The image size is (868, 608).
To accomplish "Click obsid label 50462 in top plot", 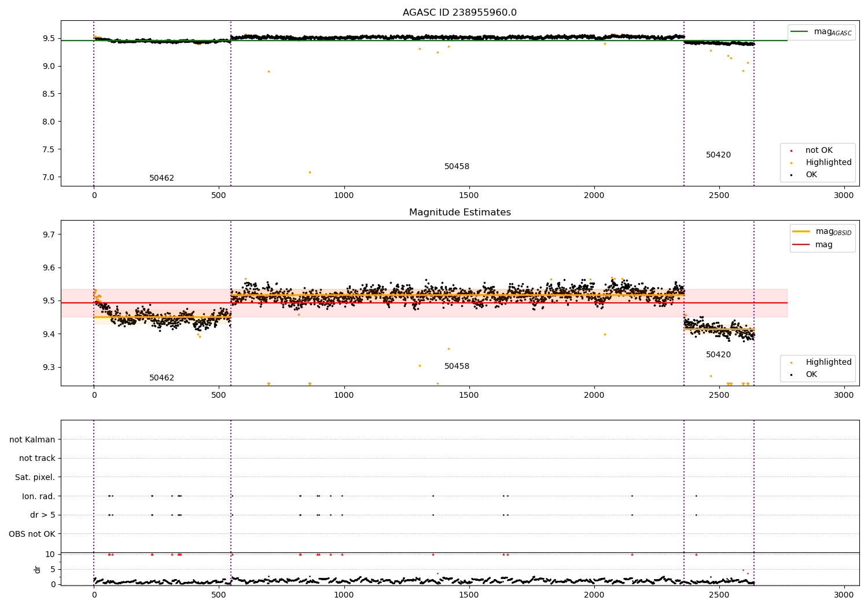I will pos(161,178).
